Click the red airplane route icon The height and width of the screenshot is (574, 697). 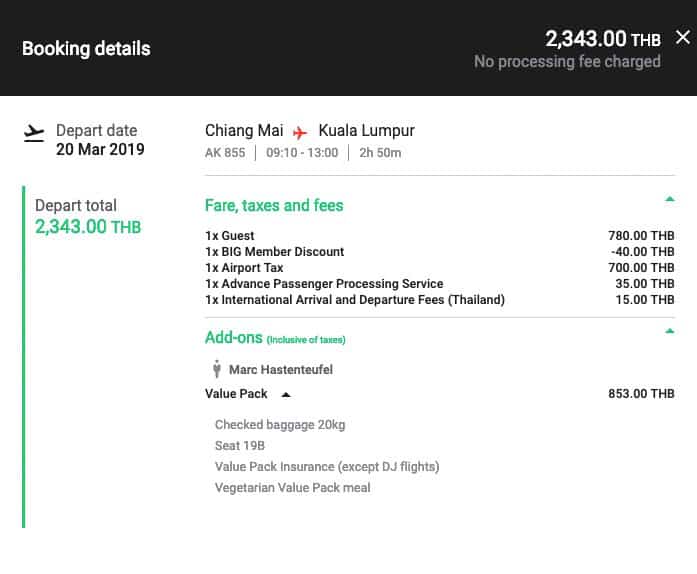click(300, 132)
